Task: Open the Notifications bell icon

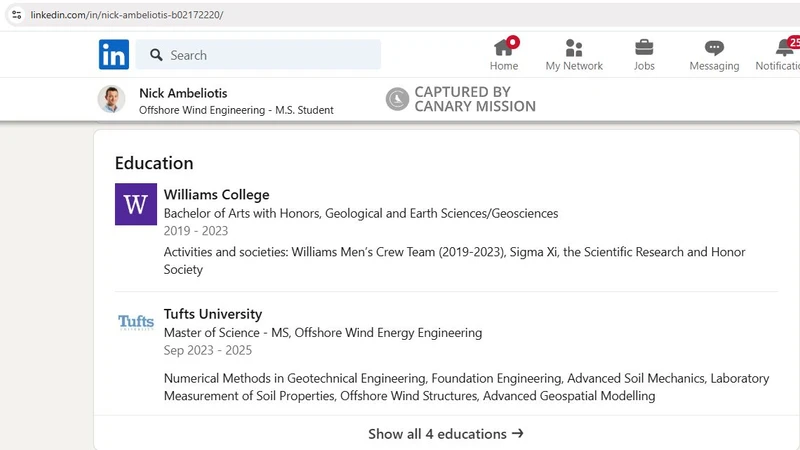Action: [x=785, y=47]
